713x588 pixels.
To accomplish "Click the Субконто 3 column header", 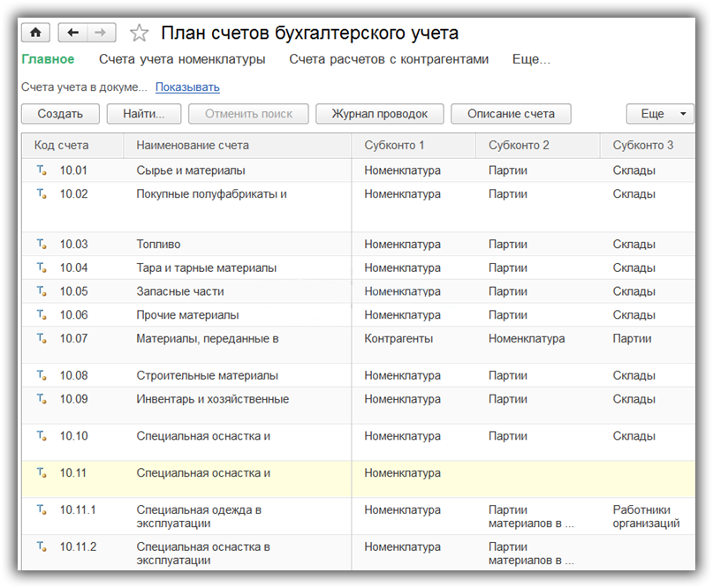I will tap(648, 146).
